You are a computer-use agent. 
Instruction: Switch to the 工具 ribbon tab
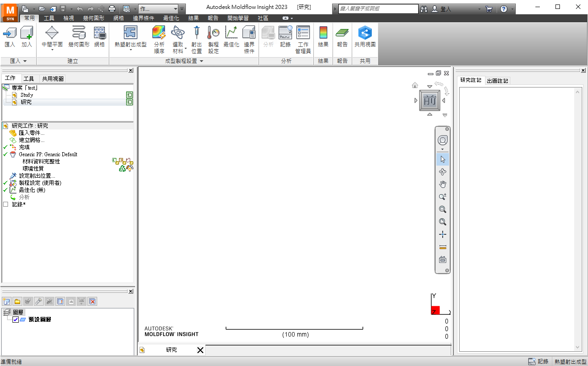point(49,18)
